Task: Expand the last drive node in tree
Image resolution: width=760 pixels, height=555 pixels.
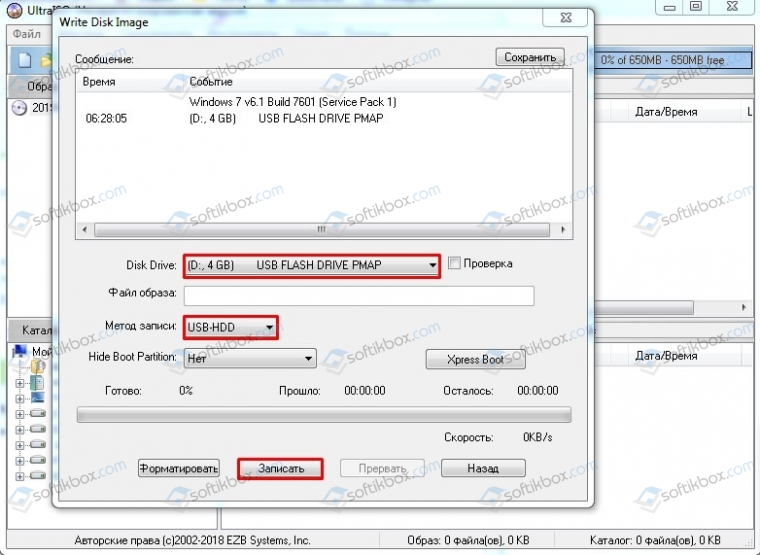Action: point(19,476)
